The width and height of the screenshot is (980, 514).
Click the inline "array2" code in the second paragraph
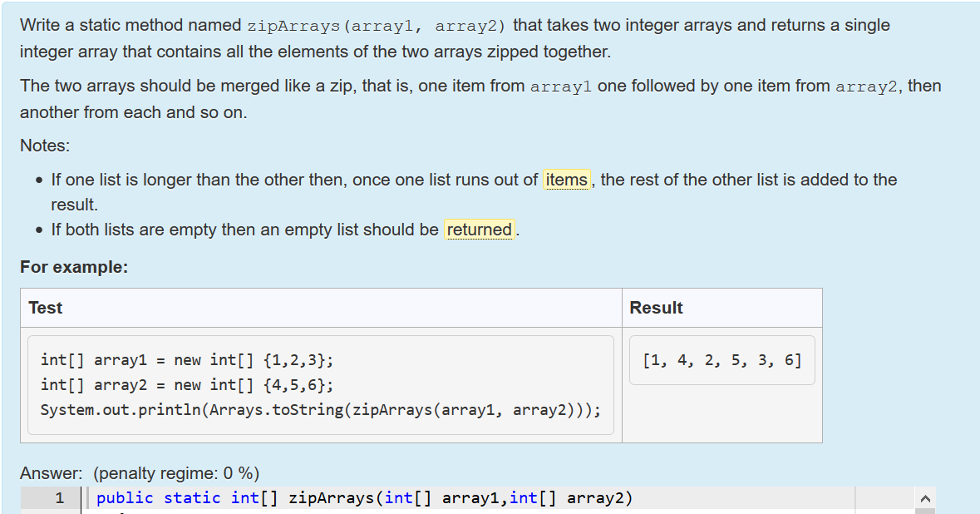click(x=868, y=87)
